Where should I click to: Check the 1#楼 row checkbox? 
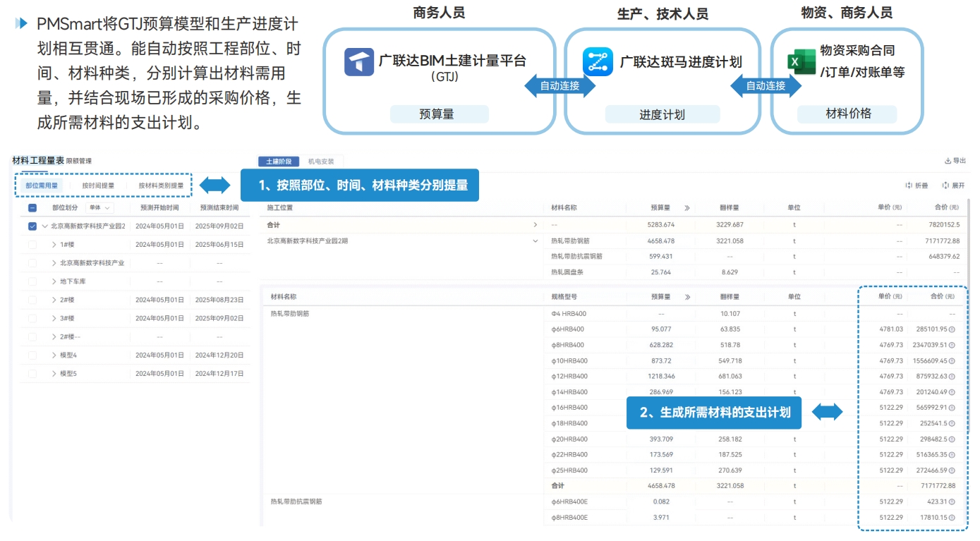[32, 244]
